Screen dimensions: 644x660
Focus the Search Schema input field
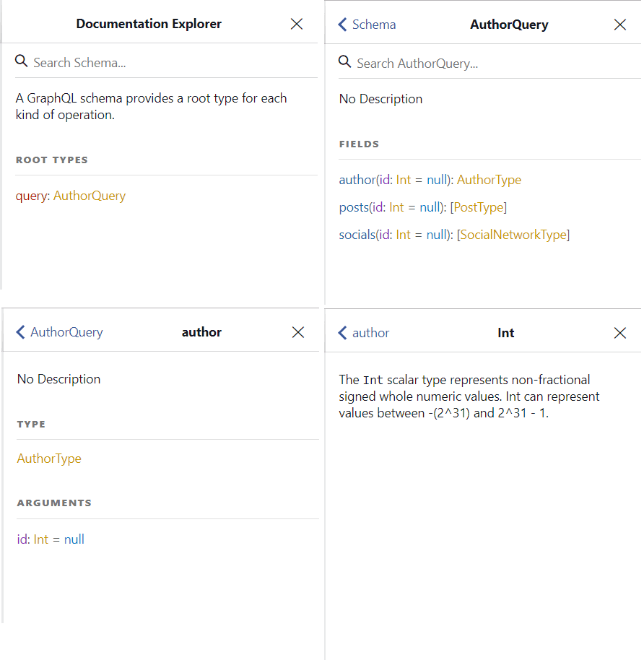pos(174,63)
